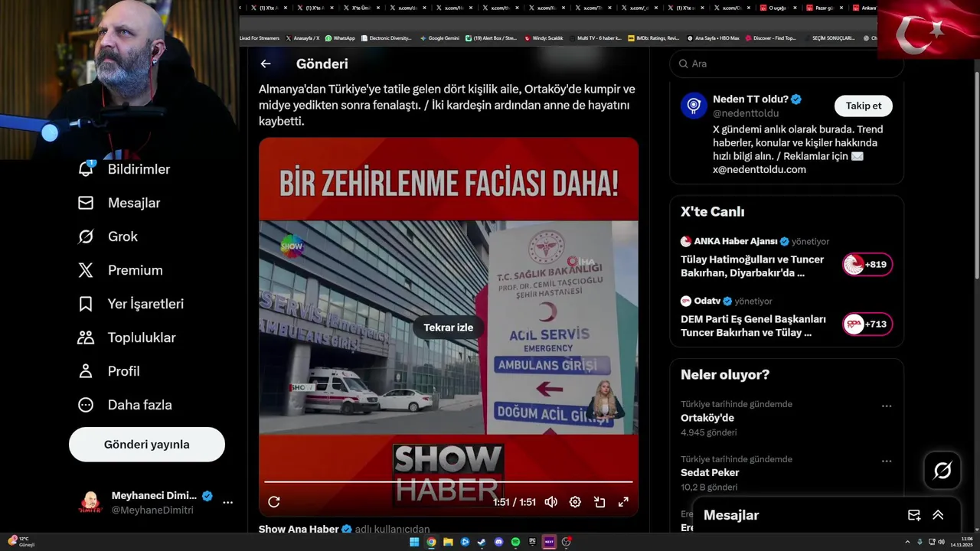The image size is (980, 551).
Task: Open IMDb: Ratings bookmark
Action: pos(653,37)
